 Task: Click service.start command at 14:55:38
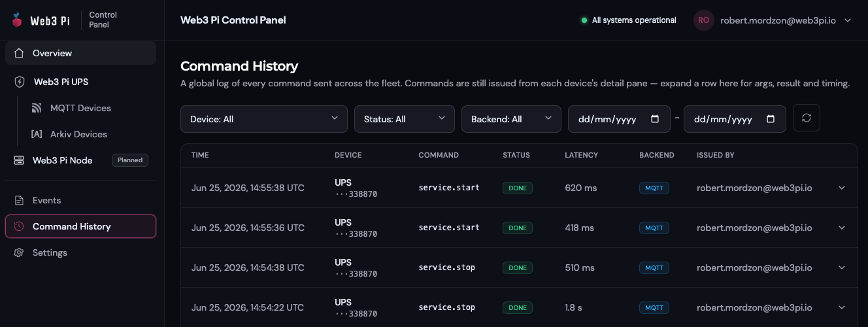click(x=449, y=188)
